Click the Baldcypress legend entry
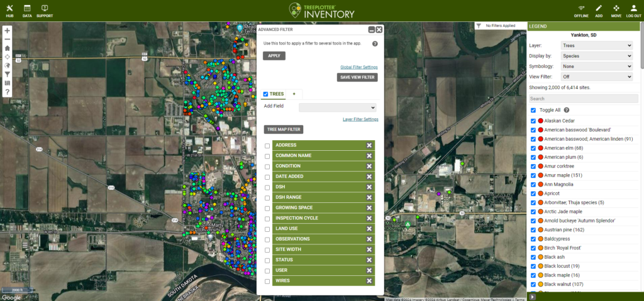Screen dimensions: 644x301 tap(557, 239)
